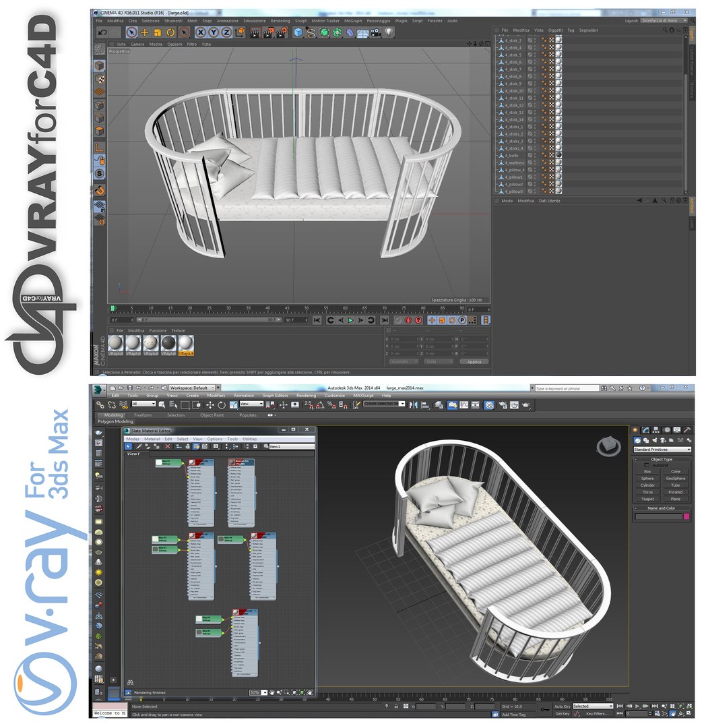Open the spline pen tool in Cinema 4D
The width and height of the screenshot is (704, 728).
coord(311,32)
